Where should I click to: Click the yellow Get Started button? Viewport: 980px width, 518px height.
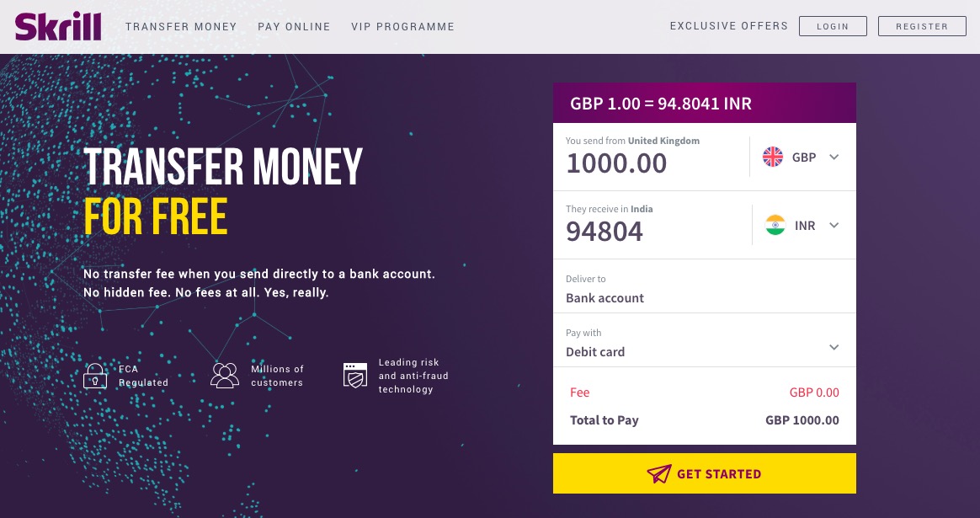[704, 473]
